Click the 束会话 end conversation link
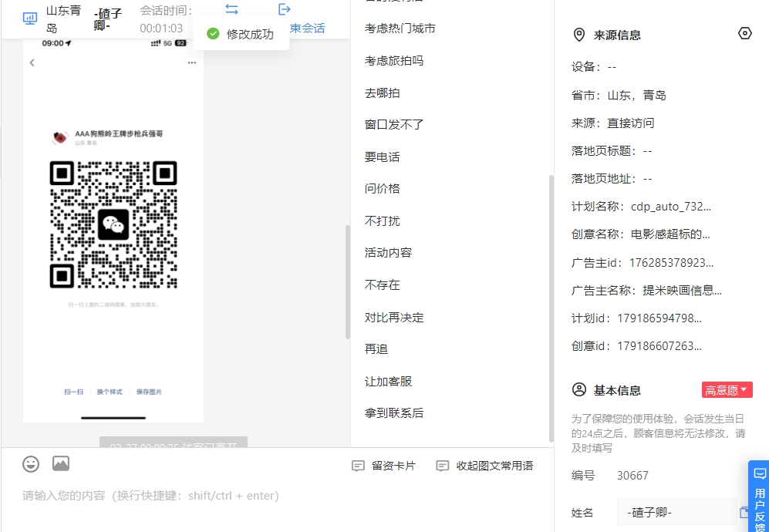 (x=308, y=29)
